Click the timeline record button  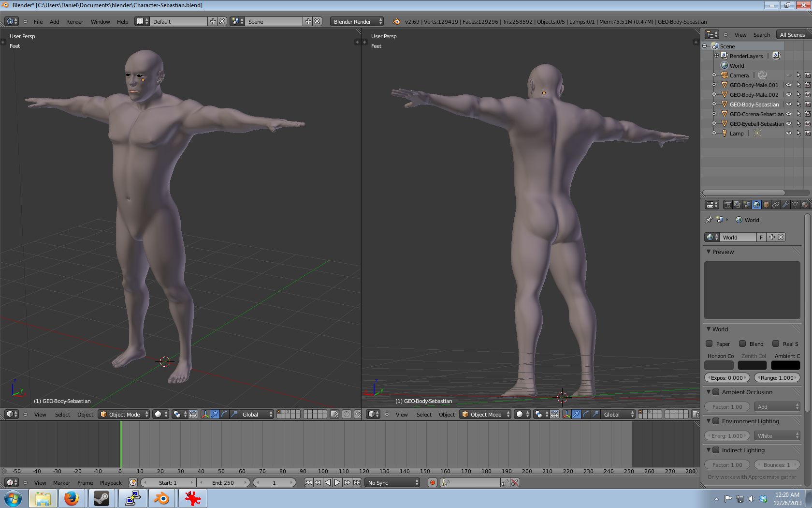pyautogui.click(x=433, y=482)
